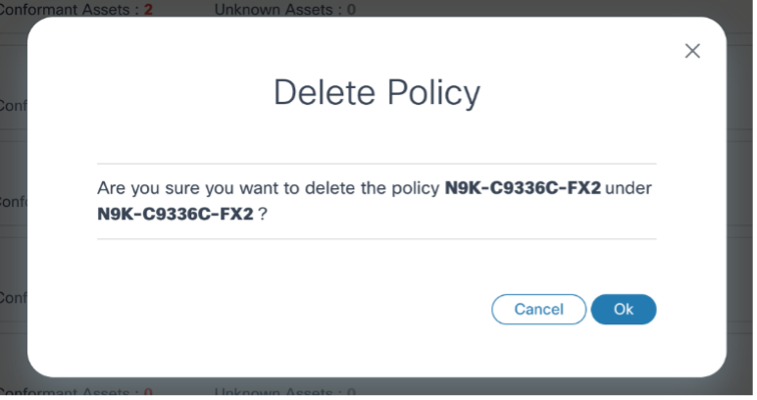This screenshot has height=400, width=757.
Task: Click the divider line above the message
Action: (376, 163)
